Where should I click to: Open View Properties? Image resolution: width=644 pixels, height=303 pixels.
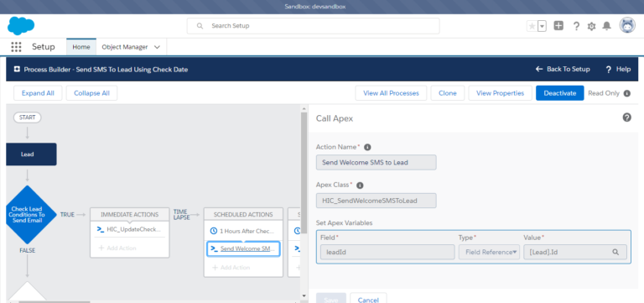pos(501,93)
